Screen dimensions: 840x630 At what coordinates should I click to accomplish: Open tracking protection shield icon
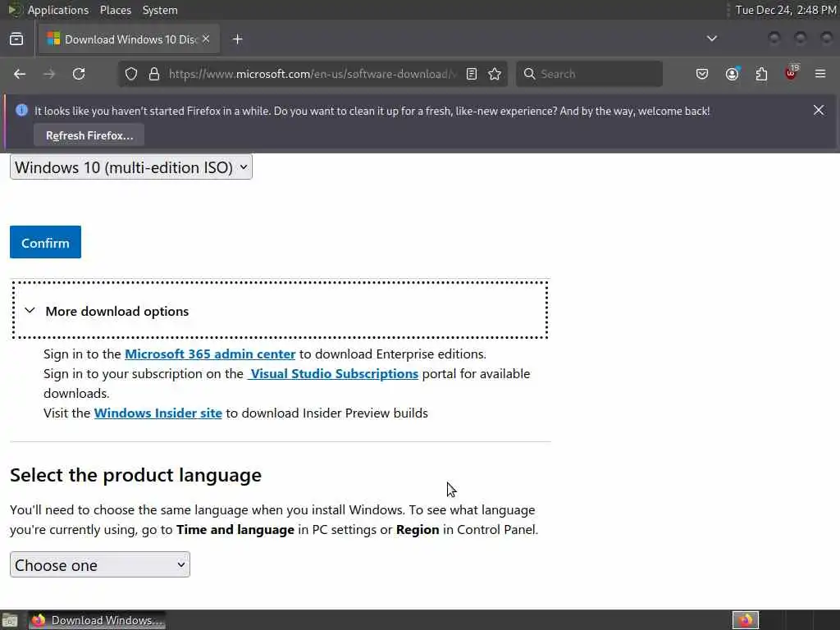[131, 74]
